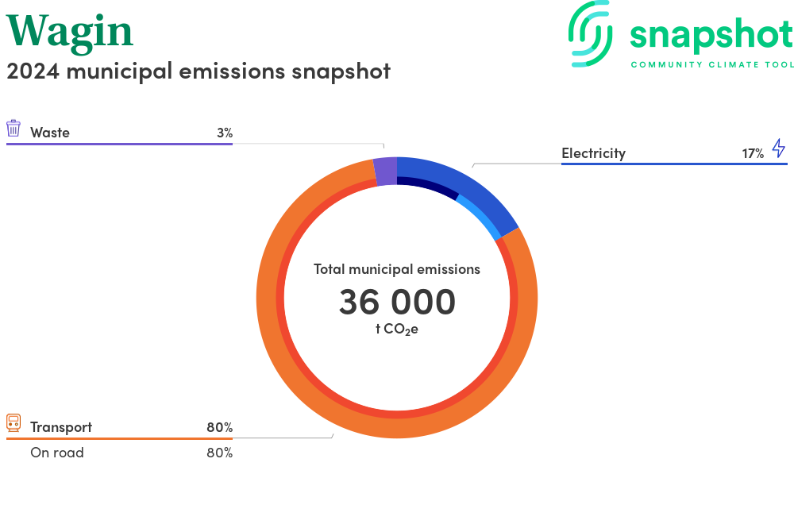Screen dimensions: 794x532
Task: Click the Transport train icon
Action: 13,422
